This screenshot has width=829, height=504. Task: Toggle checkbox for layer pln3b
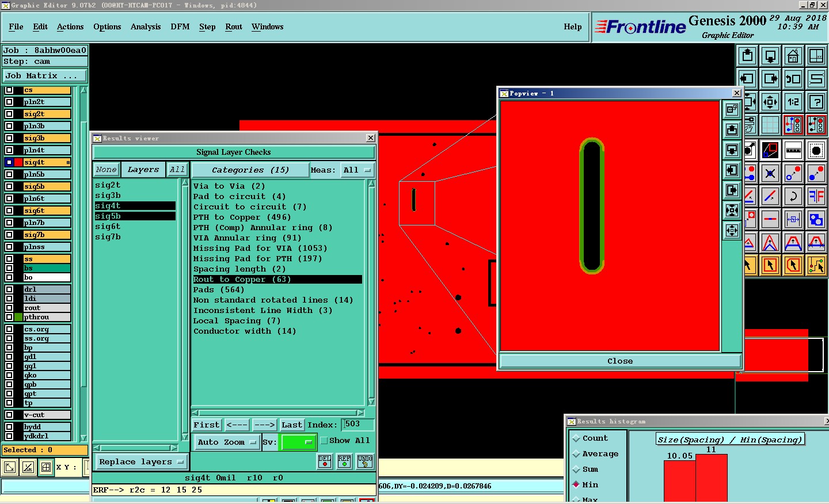[9, 126]
